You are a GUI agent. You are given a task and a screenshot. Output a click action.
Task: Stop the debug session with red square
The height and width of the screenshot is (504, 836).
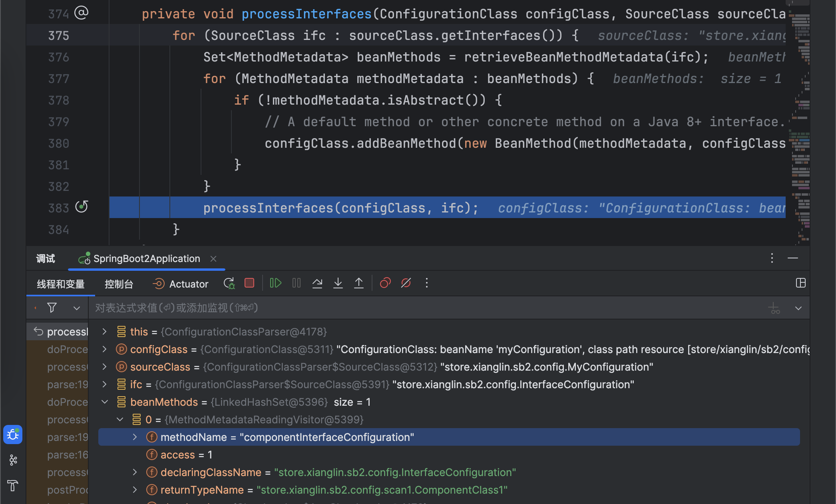[249, 283]
